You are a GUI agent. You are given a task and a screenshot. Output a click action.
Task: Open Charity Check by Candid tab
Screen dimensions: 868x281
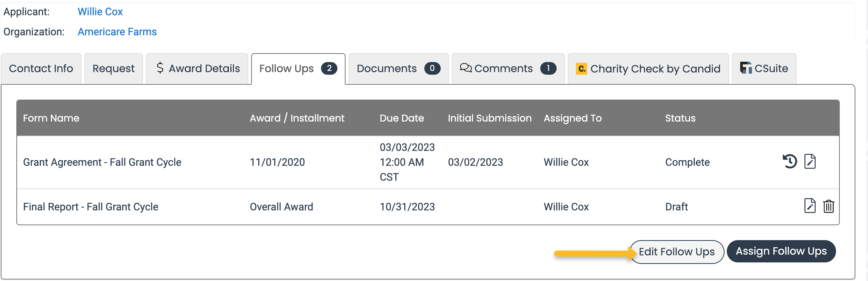648,69
